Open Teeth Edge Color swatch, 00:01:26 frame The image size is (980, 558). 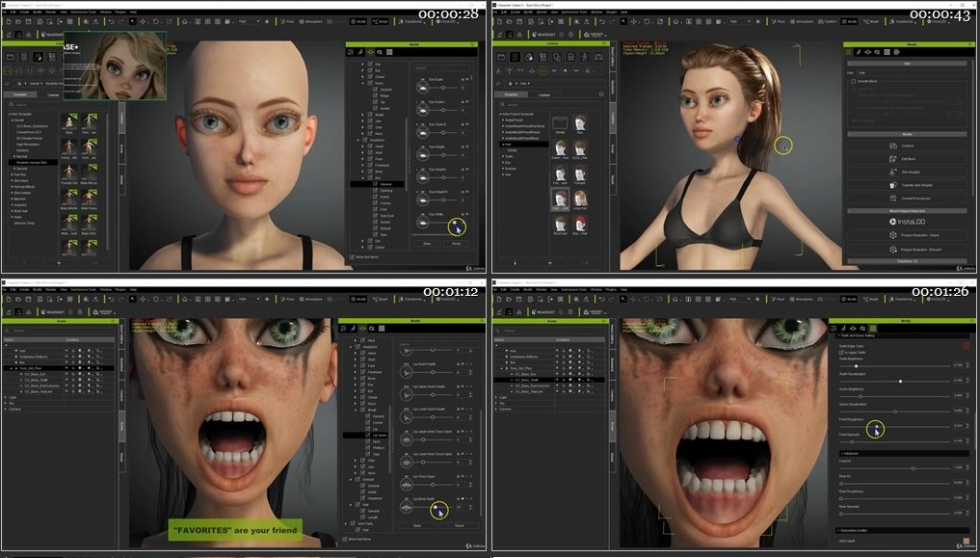pyautogui.click(x=967, y=346)
